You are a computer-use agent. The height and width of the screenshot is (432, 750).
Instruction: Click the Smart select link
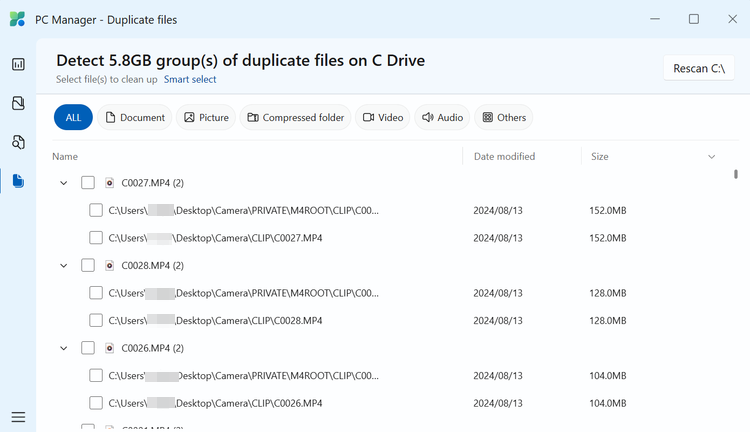[190, 79]
